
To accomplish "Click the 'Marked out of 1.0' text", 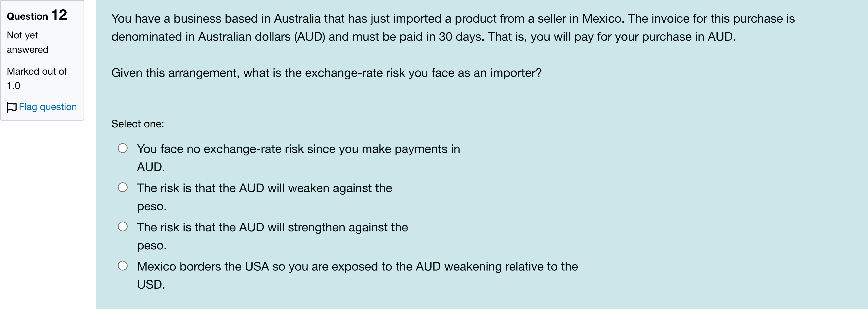I will pos(37,79).
